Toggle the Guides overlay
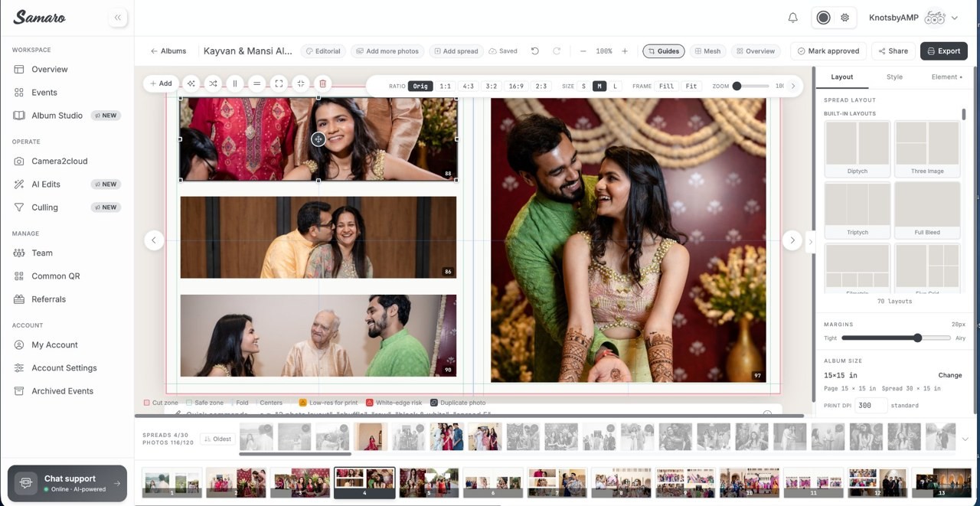The image size is (980, 506). pyautogui.click(x=663, y=51)
